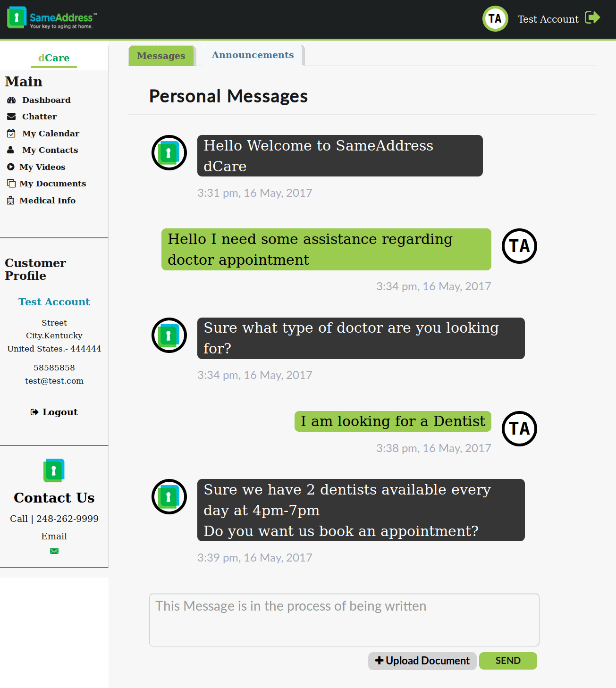The width and height of the screenshot is (616, 688).
Task: Open My Documents
Action: click(x=53, y=184)
